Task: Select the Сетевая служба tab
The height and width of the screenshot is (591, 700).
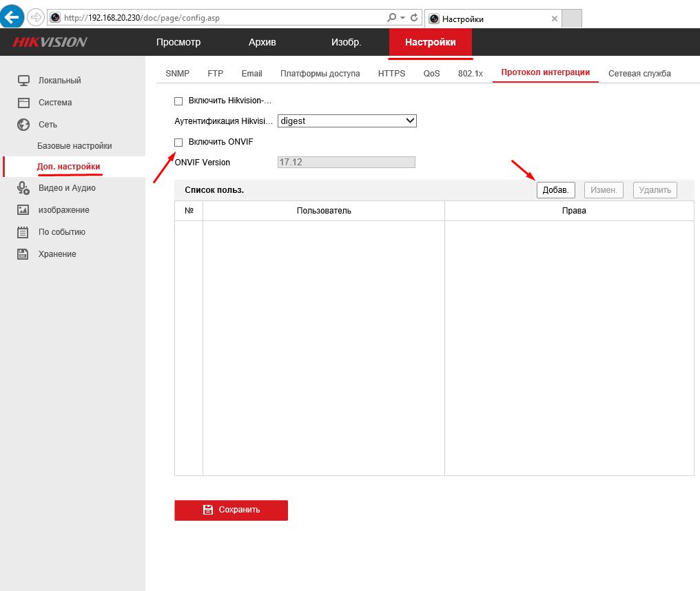Action: point(639,74)
